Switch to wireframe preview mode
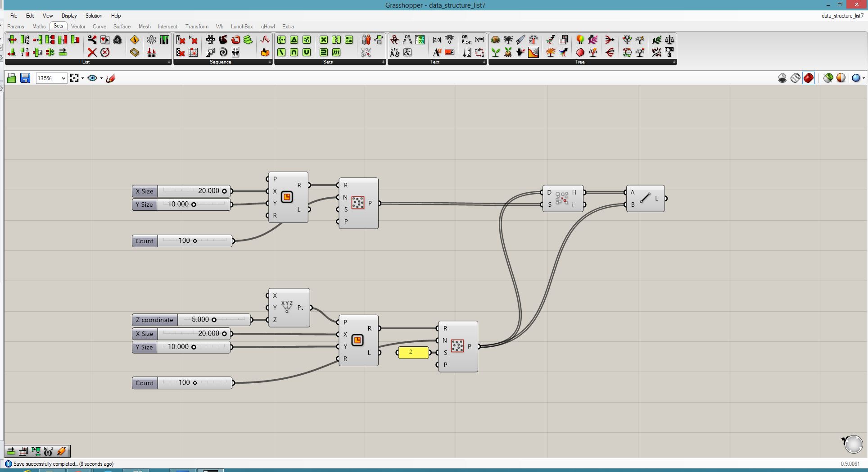This screenshot has height=472, width=868. point(796,78)
